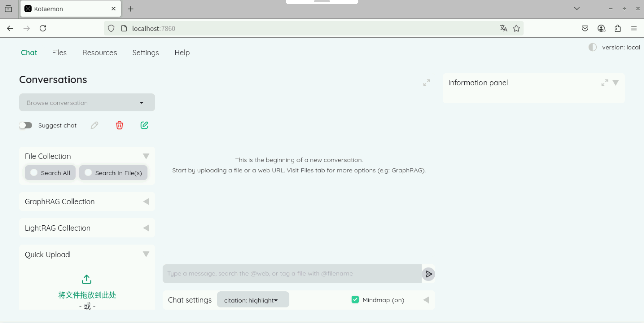Enable the Suggest chat toggle
Viewport: 644px width, 323px height.
click(x=26, y=125)
